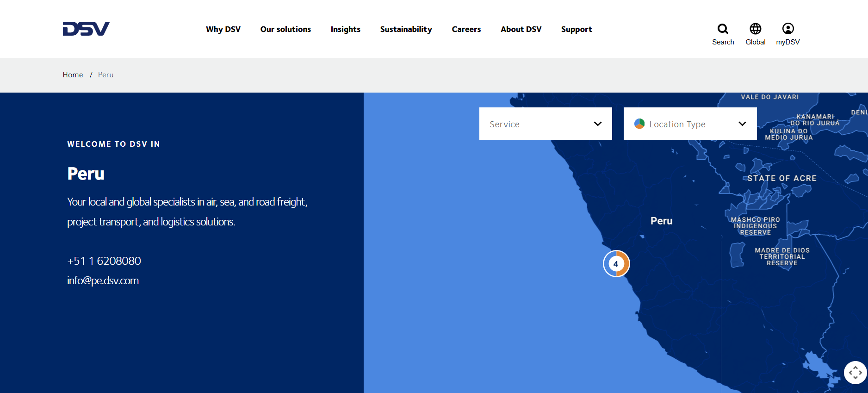Open the Why DSV menu

[x=223, y=29]
